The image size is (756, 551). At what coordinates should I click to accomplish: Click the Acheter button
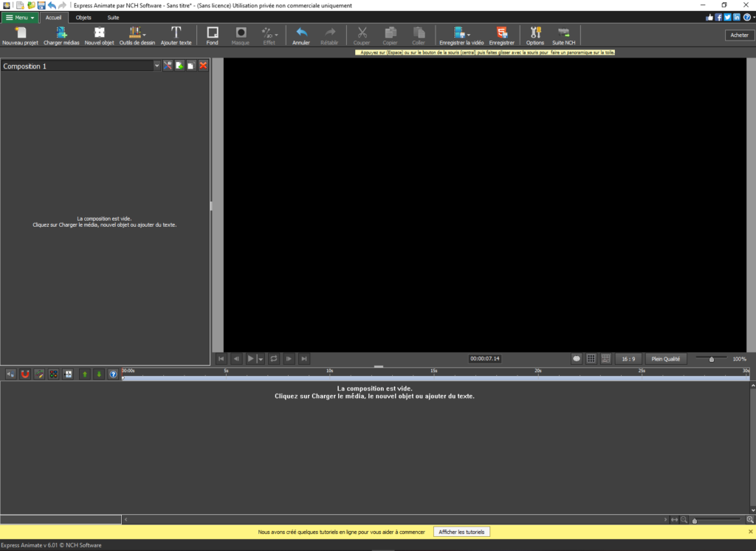click(739, 35)
